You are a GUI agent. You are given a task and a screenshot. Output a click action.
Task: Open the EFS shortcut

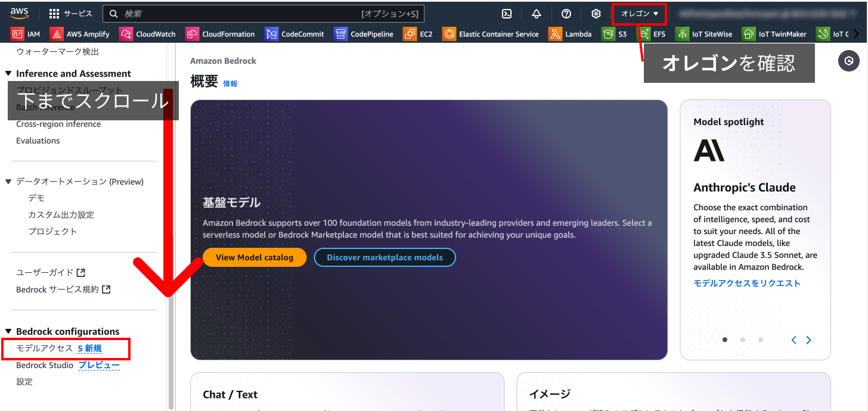click(652, 34)
